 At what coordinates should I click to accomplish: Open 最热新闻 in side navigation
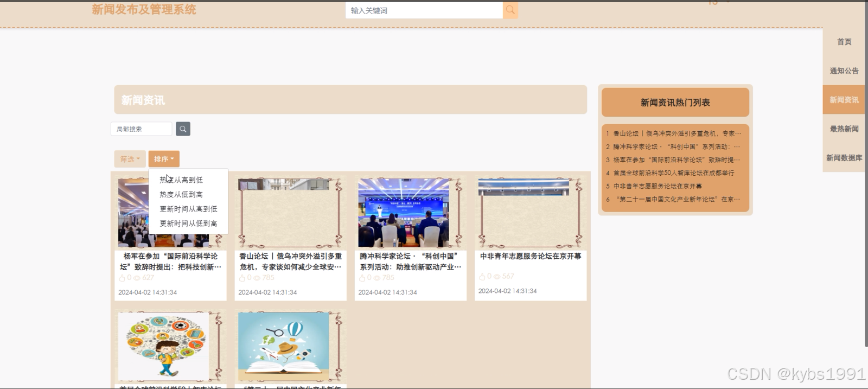[844, 129]
